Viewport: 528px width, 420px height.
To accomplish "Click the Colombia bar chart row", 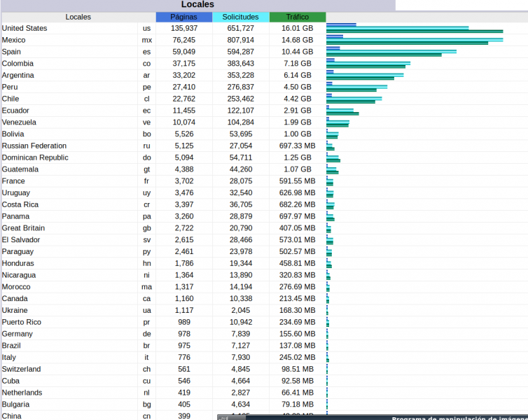I will point(368,64).
